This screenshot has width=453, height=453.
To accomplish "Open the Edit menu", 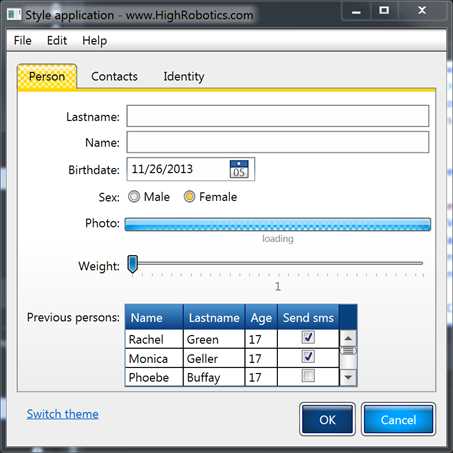I will coord(57,41).
